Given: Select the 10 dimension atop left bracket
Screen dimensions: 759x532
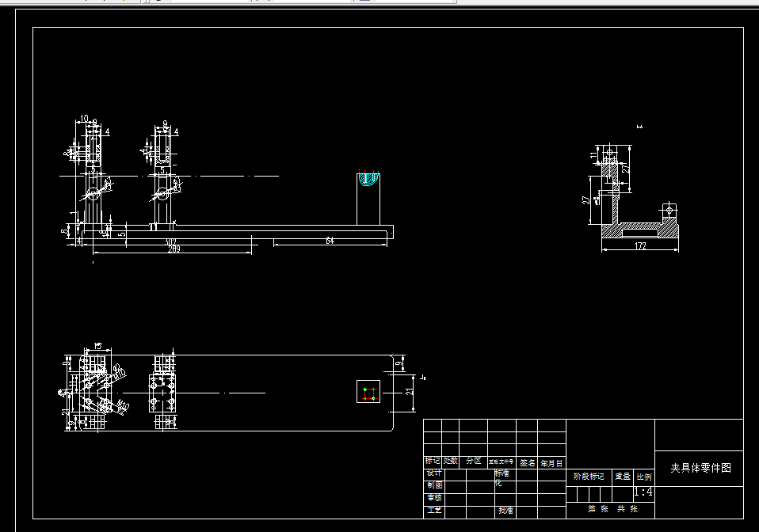Looking at the screenshot, I should click(x=84, y=119).
